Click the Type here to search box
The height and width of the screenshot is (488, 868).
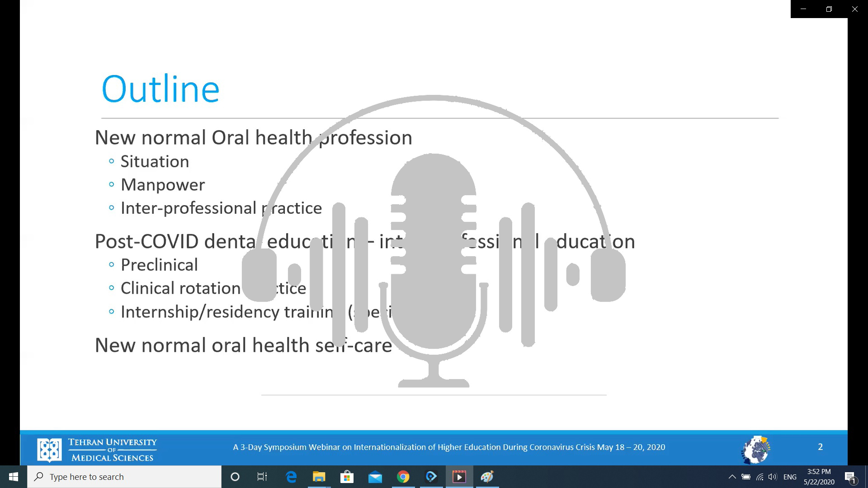(x=124, y=477)
